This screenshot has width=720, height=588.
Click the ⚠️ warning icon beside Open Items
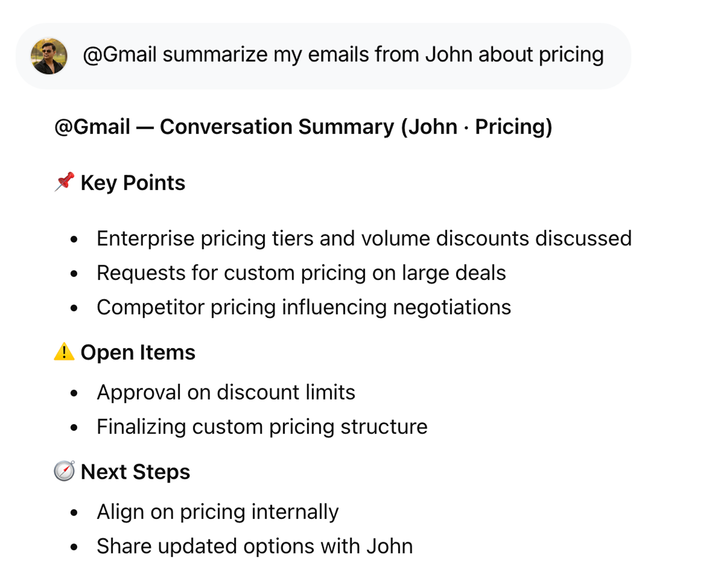click(x=63, y=352)
